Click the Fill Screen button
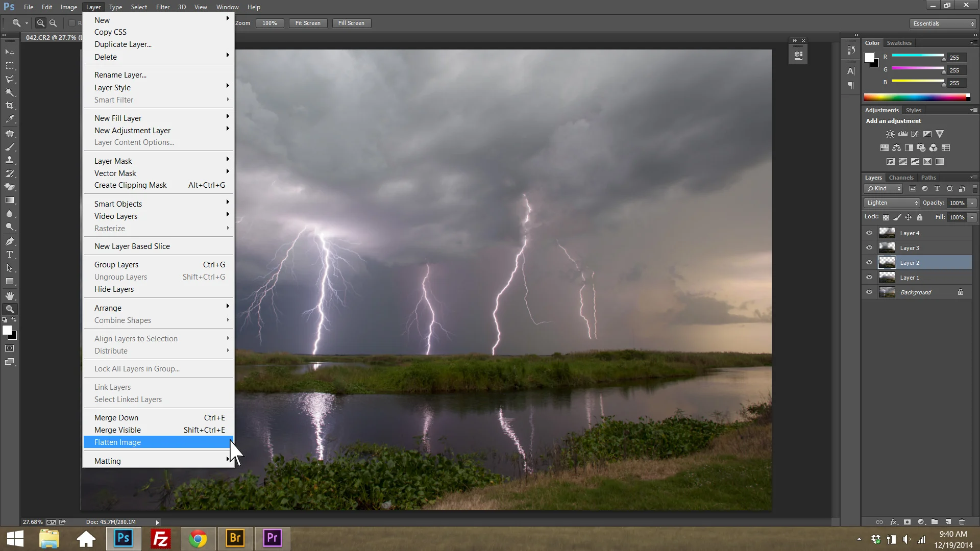Image resolution: width=980 pixels, height=551 pixels. (x=351, y=23)
